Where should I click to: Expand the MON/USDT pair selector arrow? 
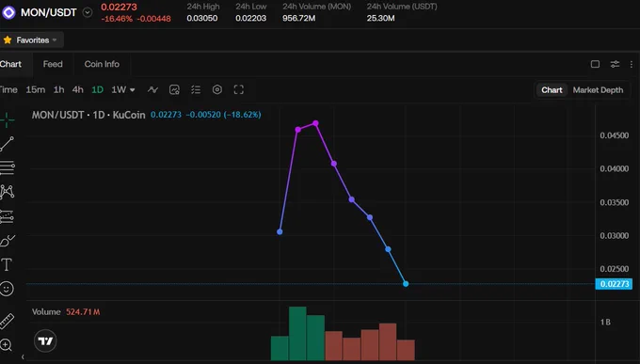[x=88, y=12]
